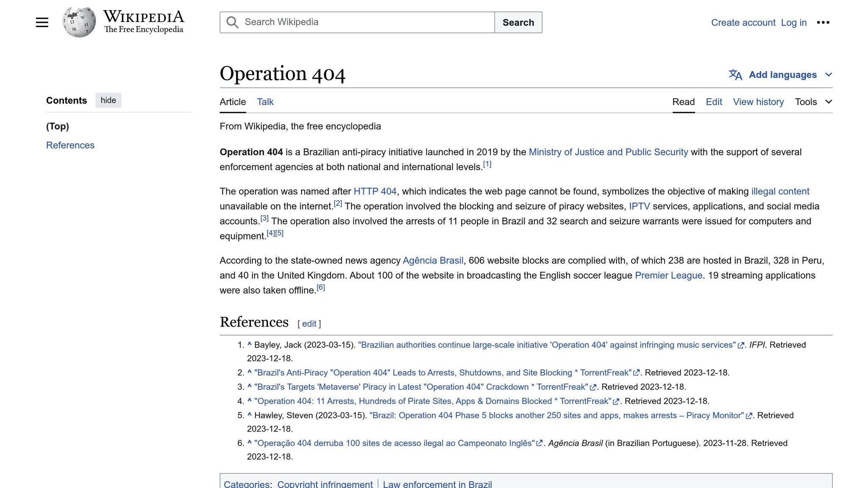Open the HTTP 404 link

[x=375, y=191]
